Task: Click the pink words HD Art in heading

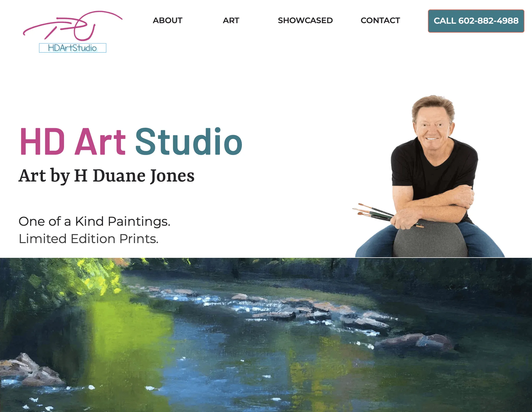Action: click(x=73, y=142)
